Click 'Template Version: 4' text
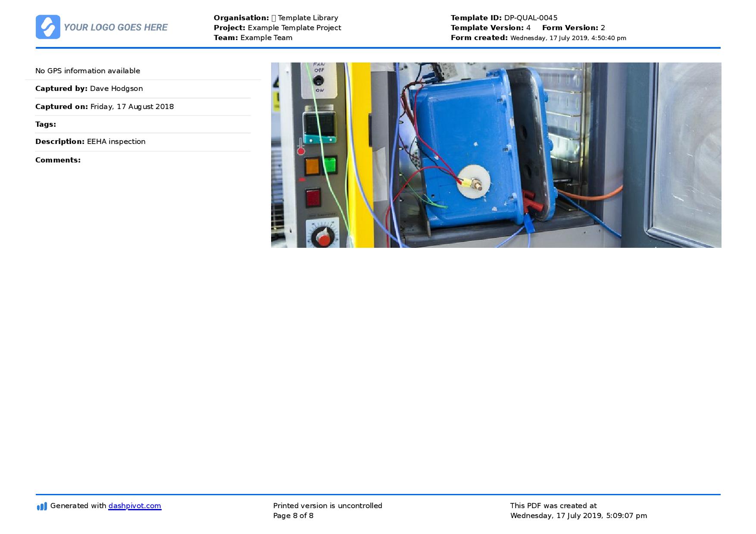 [x=490, y=28]
